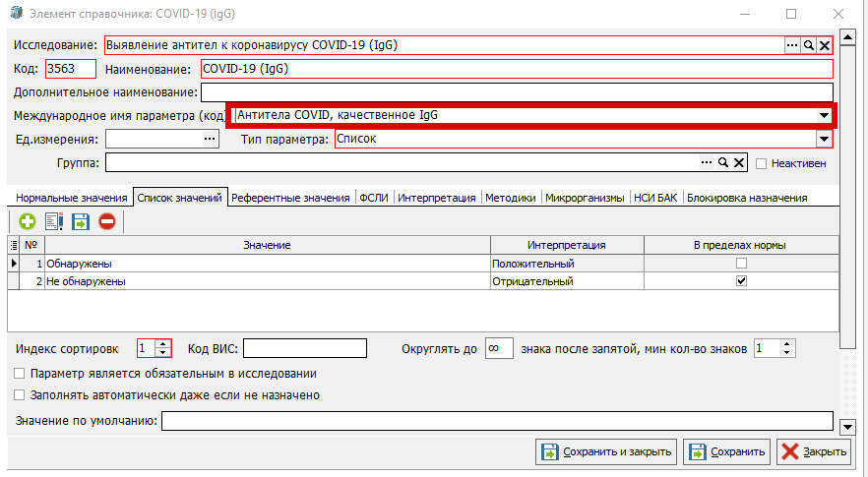Viewport: 868px width, 477px height.
Task: Check 'В пределах нормы' for Обнаружены row
Action: (741, 264)
